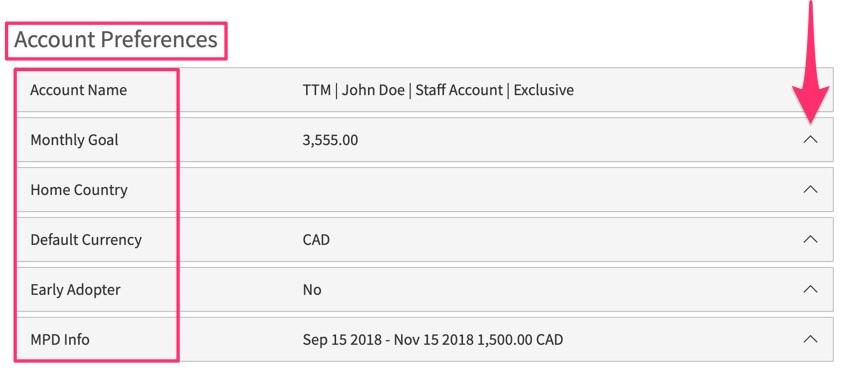Click the Account Preferences heading
847x374 pixels.
(116, 40)
